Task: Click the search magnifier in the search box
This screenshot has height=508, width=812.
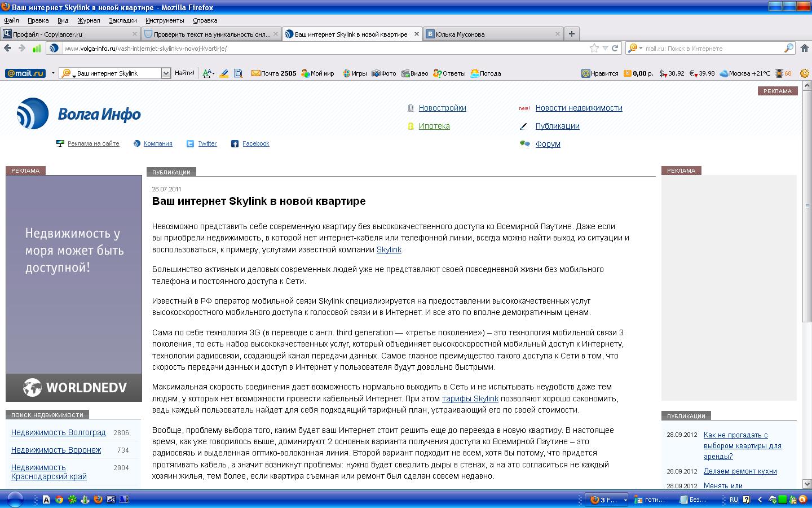Action: [x=789, y=49]
